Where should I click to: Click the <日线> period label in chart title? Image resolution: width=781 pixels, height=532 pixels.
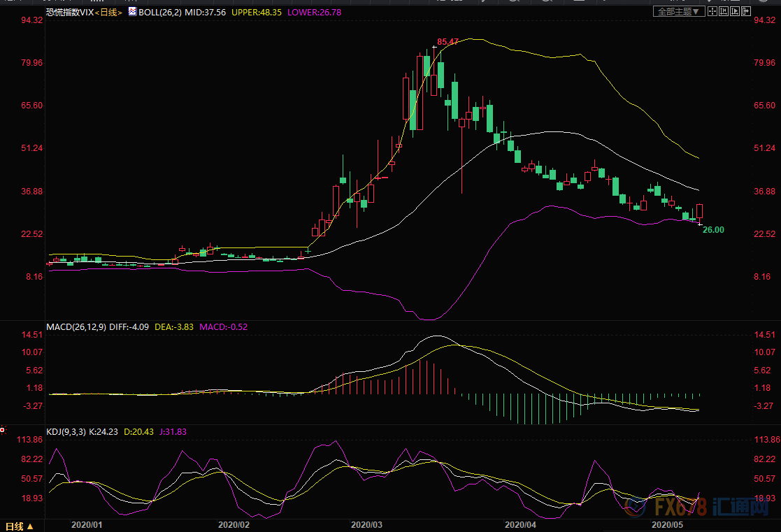coord(106,13)
